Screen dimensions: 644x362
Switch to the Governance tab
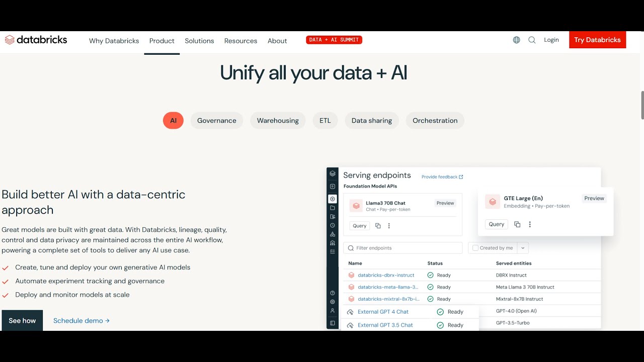click(x=217, y=121)
